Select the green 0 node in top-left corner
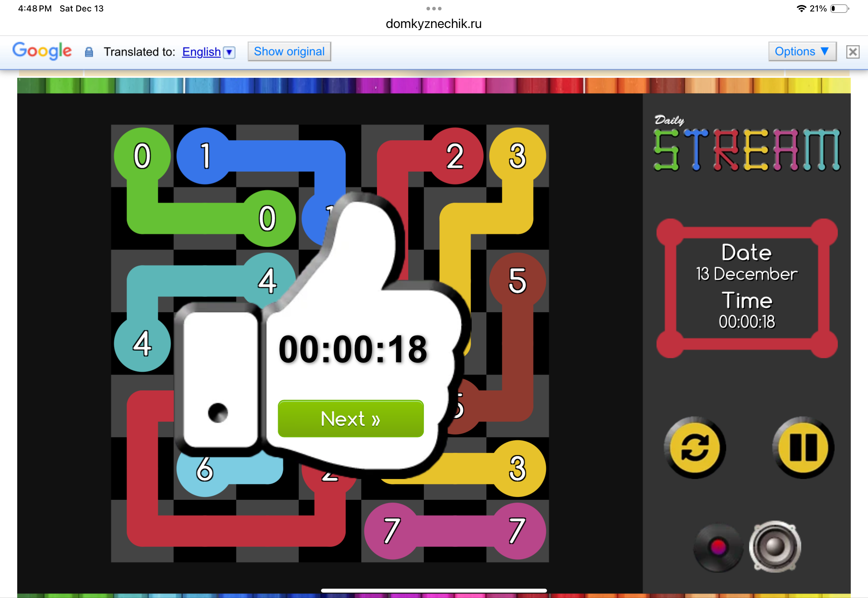The height and width of the screenshot is (598, 868). tap(142, 156)
